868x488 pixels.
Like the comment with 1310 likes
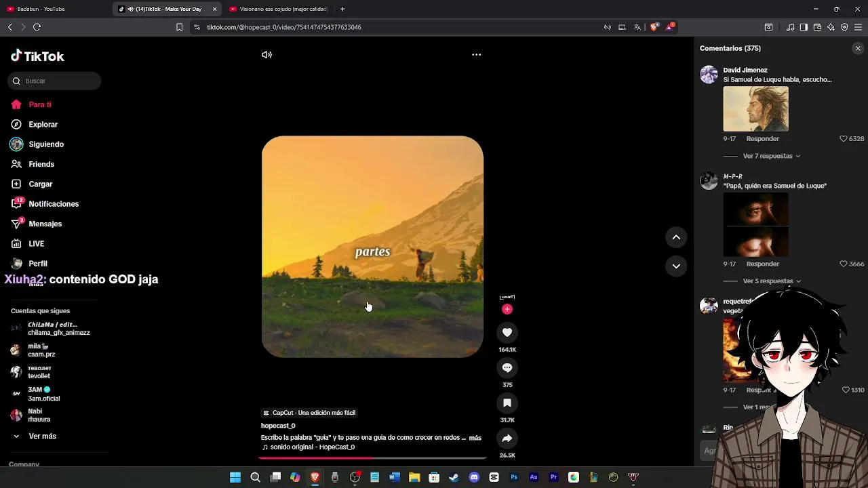click(x=846, y=390)
